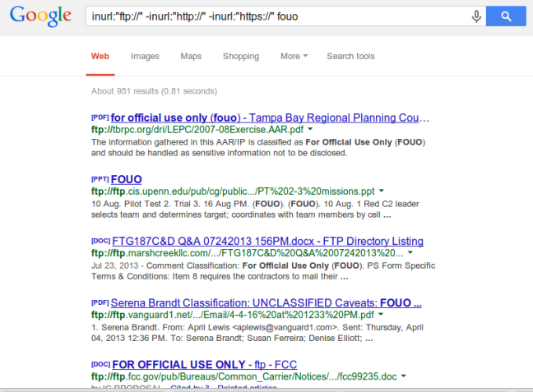This screenshot has width=533, height=392.
Task: Click the microphone voice search icon
Action: [x=476, y=16]
